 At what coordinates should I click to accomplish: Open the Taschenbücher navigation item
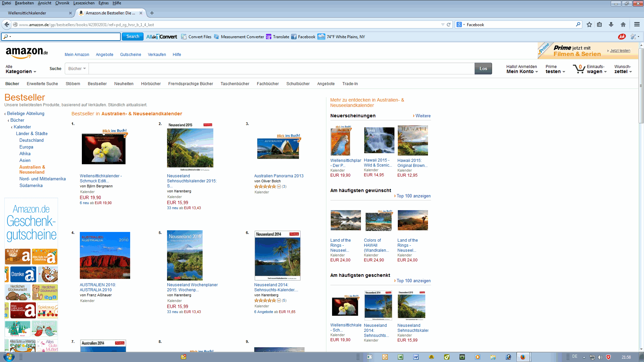coord(235,84)
